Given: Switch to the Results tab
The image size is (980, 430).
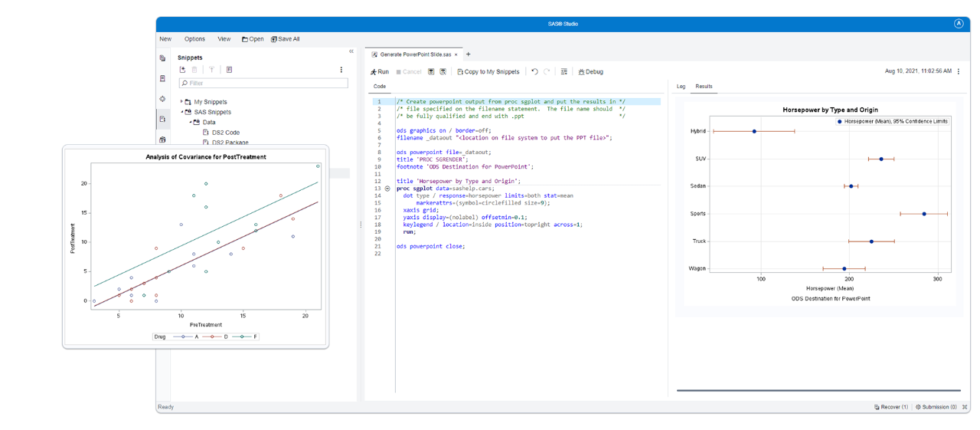Looking at the screenshot, I should 704,87.
